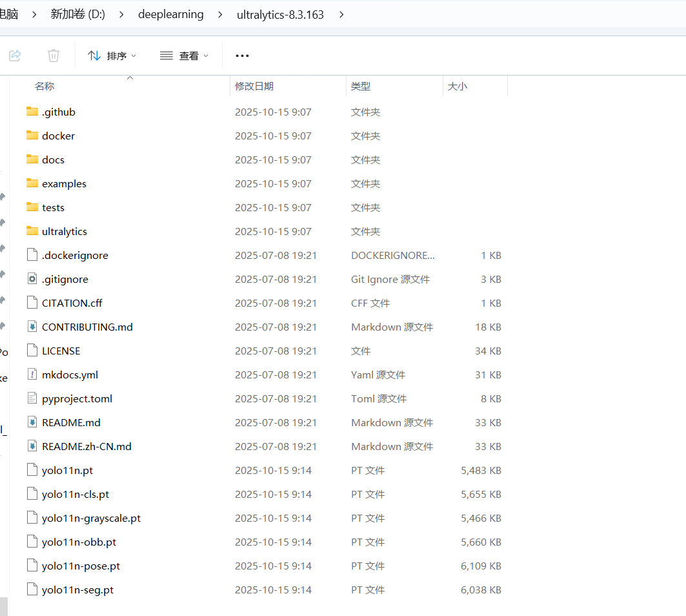The height and width of the screenshot is (616, 686).
Task: Select the file name yolo11n-grayscale.pt
Action: [x=92, y=518]
